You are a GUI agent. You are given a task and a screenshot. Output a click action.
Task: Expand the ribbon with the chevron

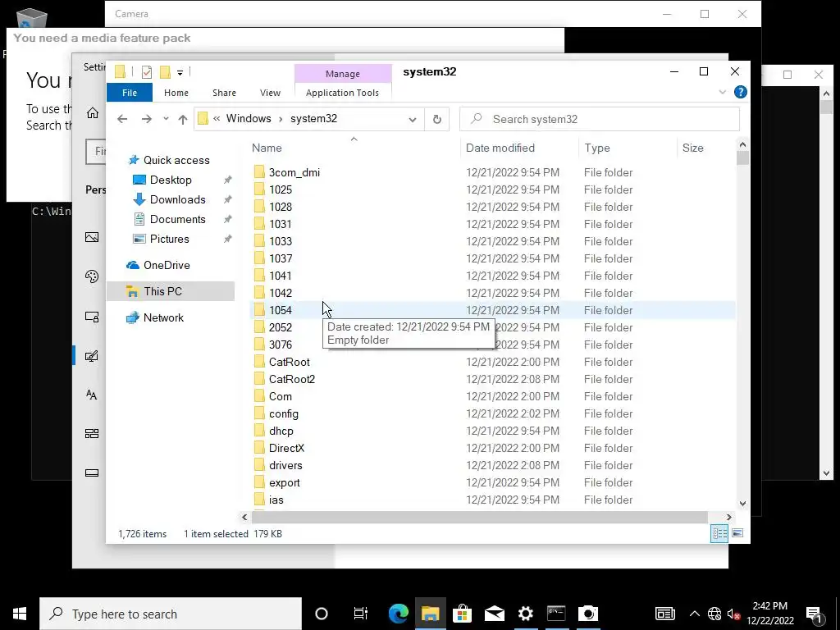pyautogui.click(x=722, y=92)
